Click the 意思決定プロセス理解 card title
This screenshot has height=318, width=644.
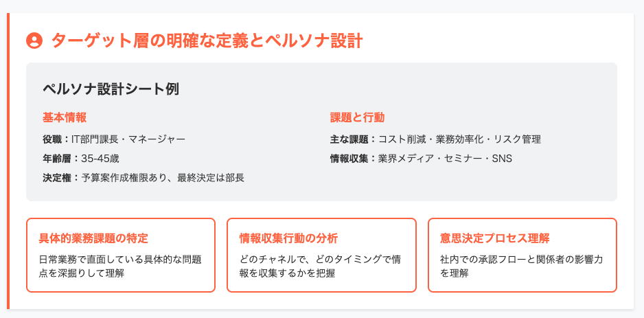(495, 238)
